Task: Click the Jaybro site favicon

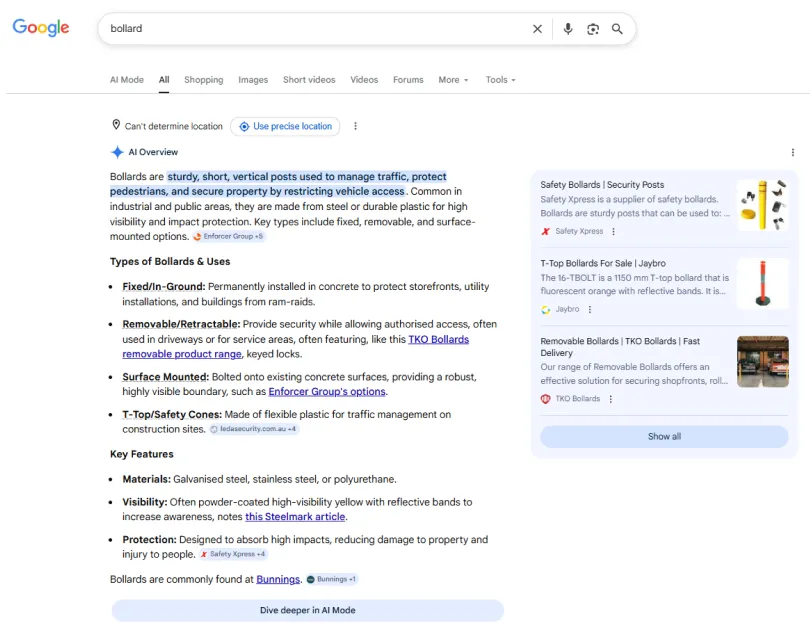Action: (x=546, y=309)
